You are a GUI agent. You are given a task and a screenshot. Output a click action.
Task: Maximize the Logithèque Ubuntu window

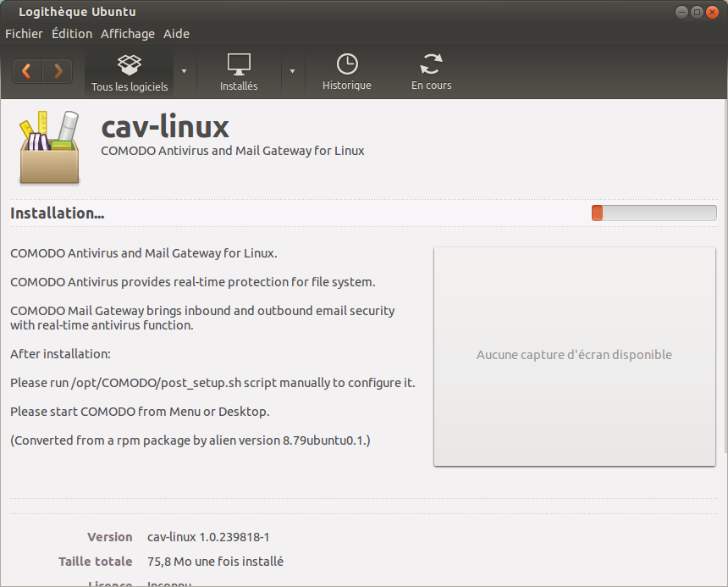coord(697,13)
